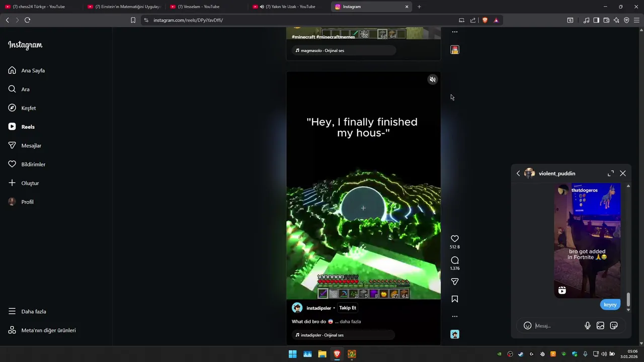
Task: Open the shared thatdogeros reel in chat
Action: click(587, 241)
